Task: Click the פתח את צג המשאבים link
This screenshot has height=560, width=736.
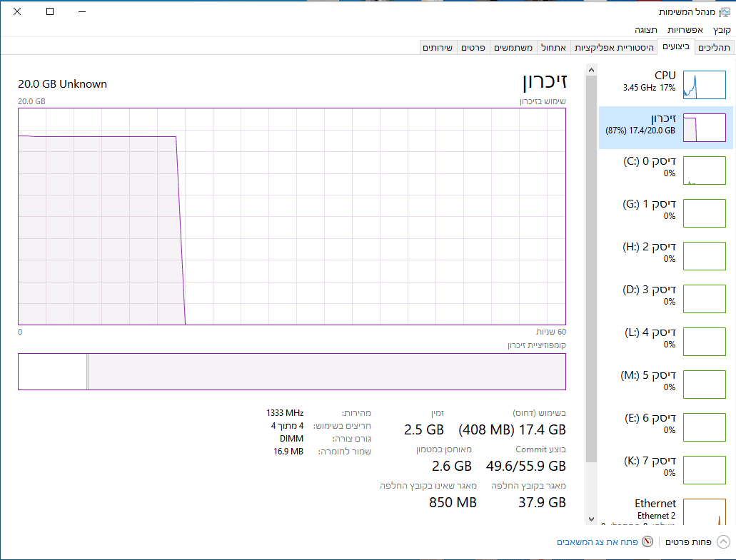Action: pos(597,542)
